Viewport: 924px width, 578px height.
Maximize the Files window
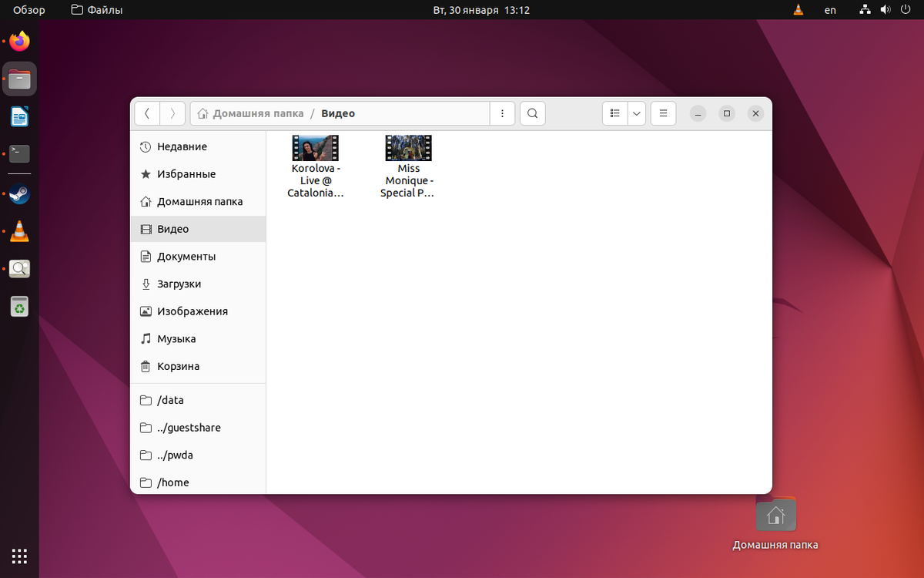point(727,113)
